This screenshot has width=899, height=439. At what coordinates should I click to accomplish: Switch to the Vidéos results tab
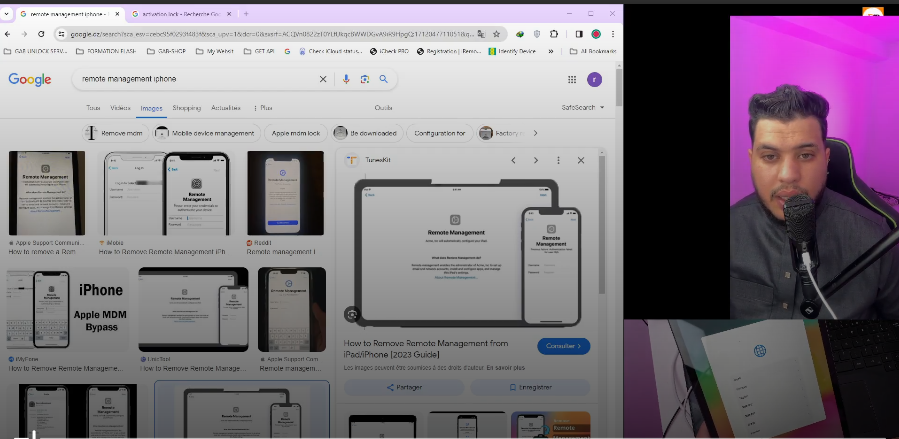tap(120, 108)
